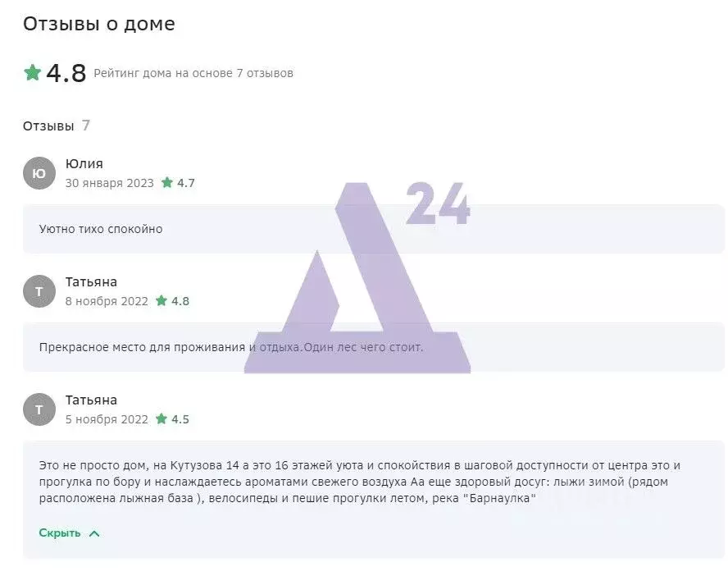The image size is (728, 576).
Task: Open Юлия's round avatar icon
Action: [x=39, y=173]
